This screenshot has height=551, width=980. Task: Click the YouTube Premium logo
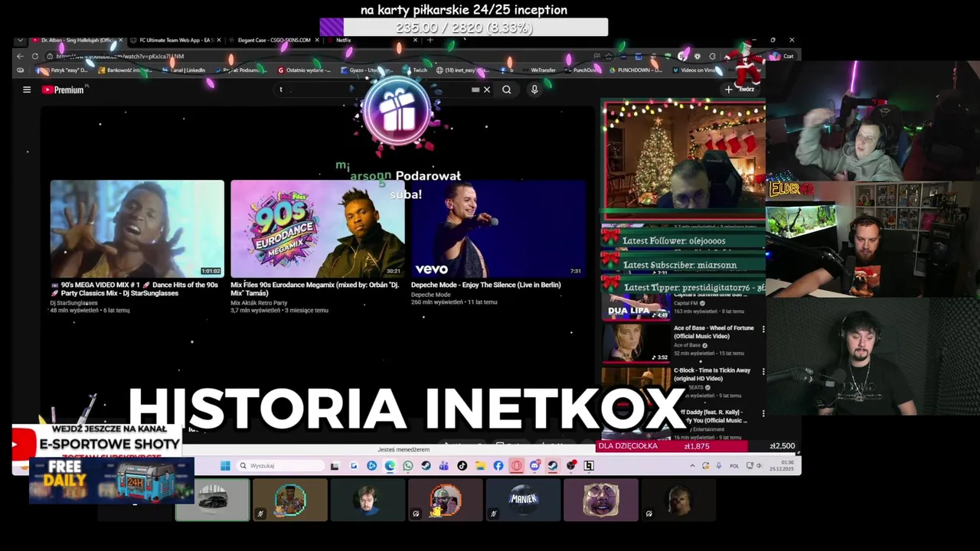[x=63, y=90]
